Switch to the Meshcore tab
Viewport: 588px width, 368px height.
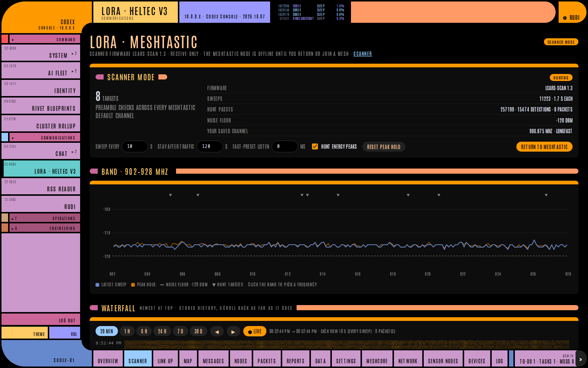point(377,359)
